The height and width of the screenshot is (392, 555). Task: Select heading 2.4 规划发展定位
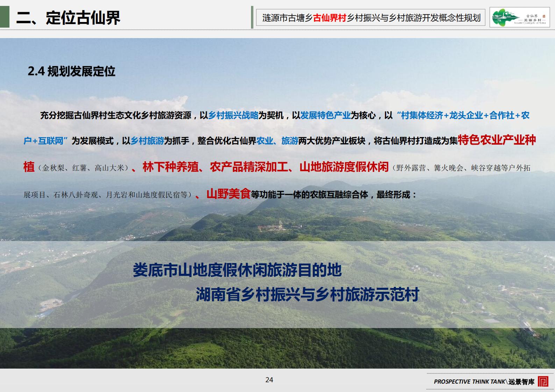click(71, 71)
